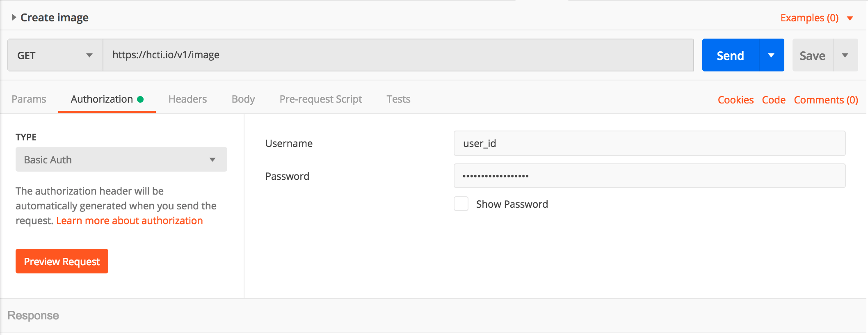Enable the Show Password checkbox
This screenshot has width=868, height=335.
click(461, 204)
